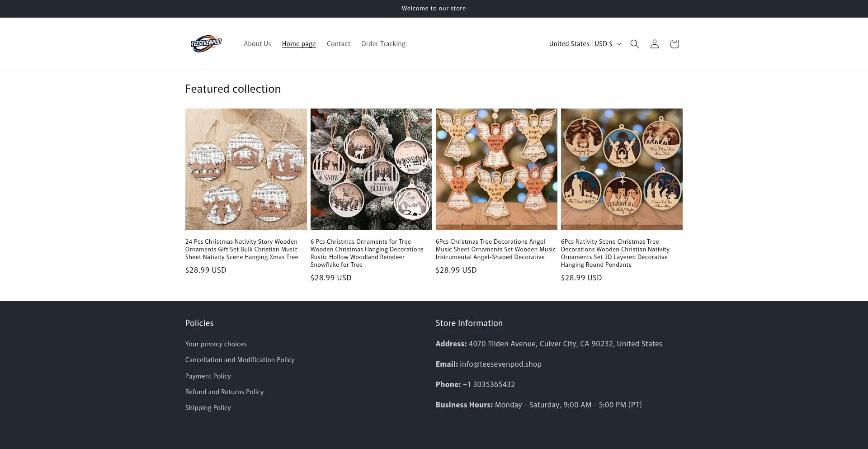Open the angel music sheet ornaments image
The height and width of the screenshot is (449, 868).
(x=496, y=169)
